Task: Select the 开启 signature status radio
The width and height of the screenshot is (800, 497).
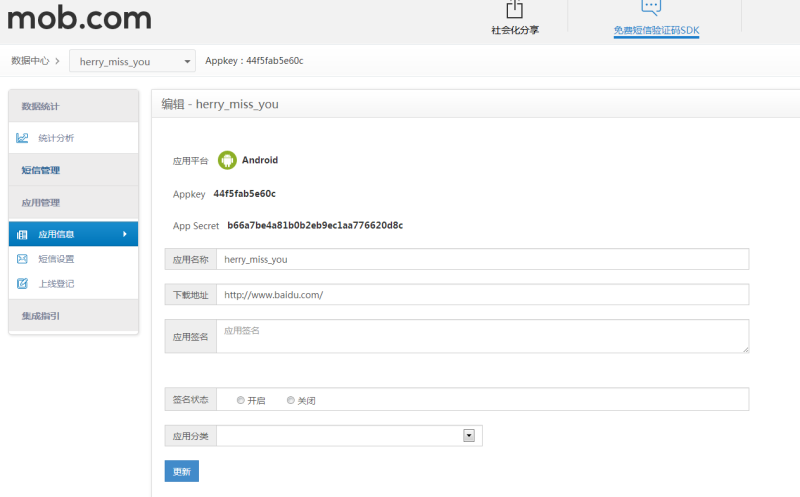Action: coord(241,400)
